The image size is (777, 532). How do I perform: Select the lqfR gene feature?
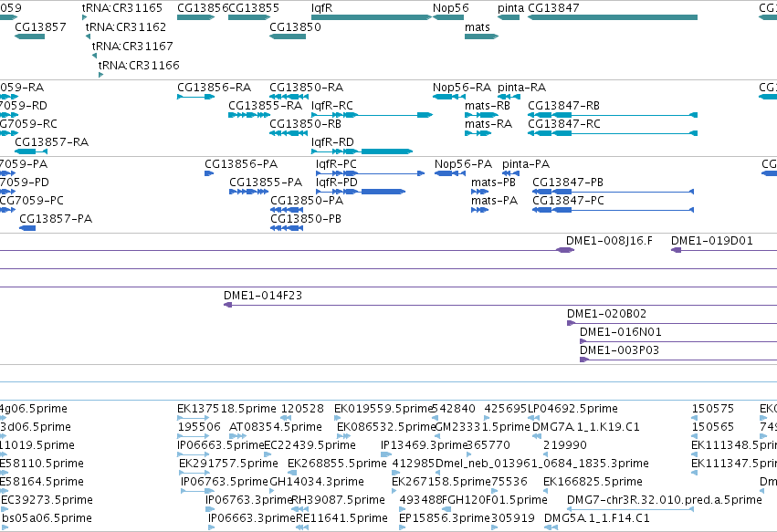372,17
